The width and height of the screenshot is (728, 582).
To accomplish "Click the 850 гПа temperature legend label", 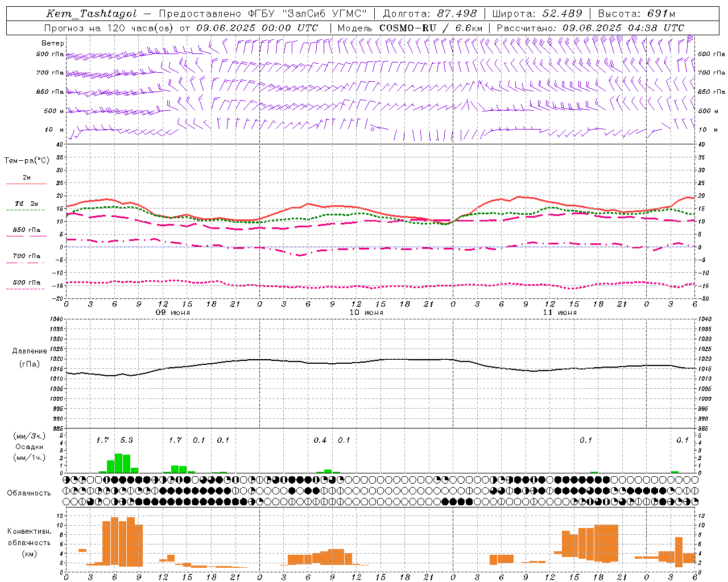I will (27, 230).
